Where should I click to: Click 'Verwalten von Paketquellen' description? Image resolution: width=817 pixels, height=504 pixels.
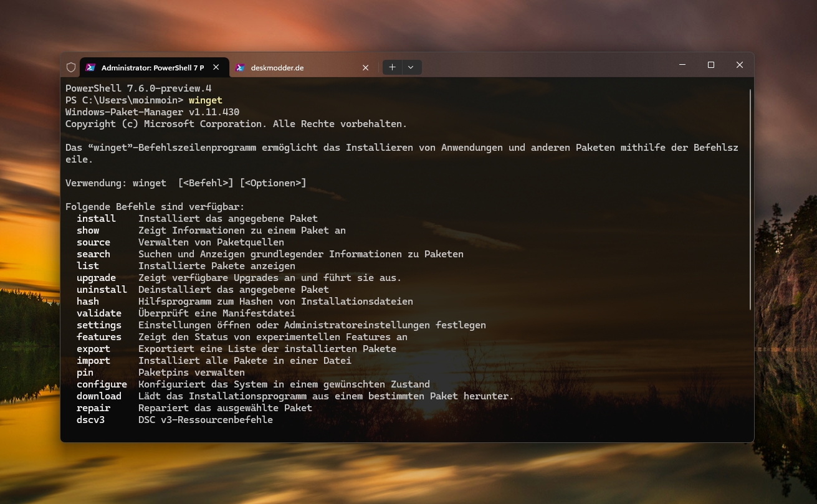point(211,242)
